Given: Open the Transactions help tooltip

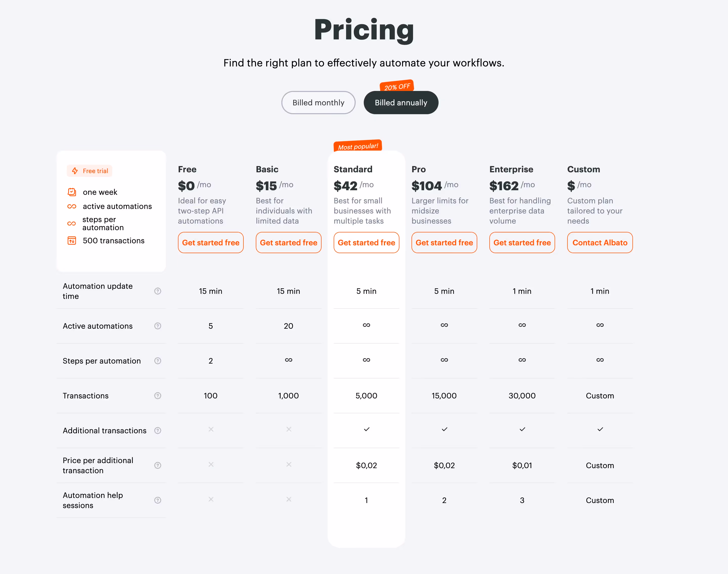Looking at the screenshot, I should click(x=157, y=396).
